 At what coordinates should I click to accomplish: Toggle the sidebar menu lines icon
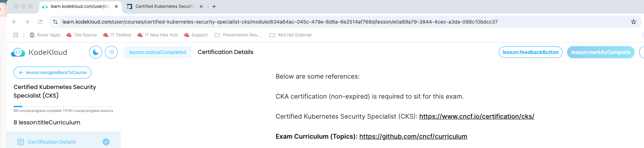click(111, 52)
